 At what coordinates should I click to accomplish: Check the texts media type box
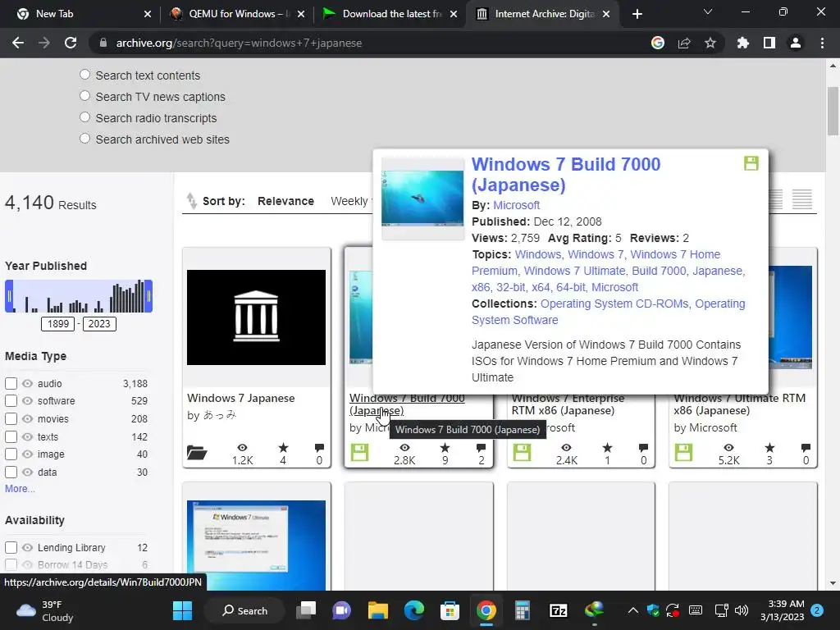coord(11,437)
